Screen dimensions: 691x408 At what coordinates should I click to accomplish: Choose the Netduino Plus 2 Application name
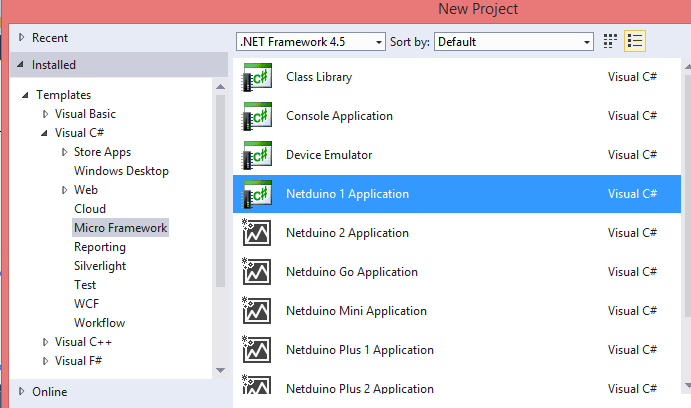[360, 388]
